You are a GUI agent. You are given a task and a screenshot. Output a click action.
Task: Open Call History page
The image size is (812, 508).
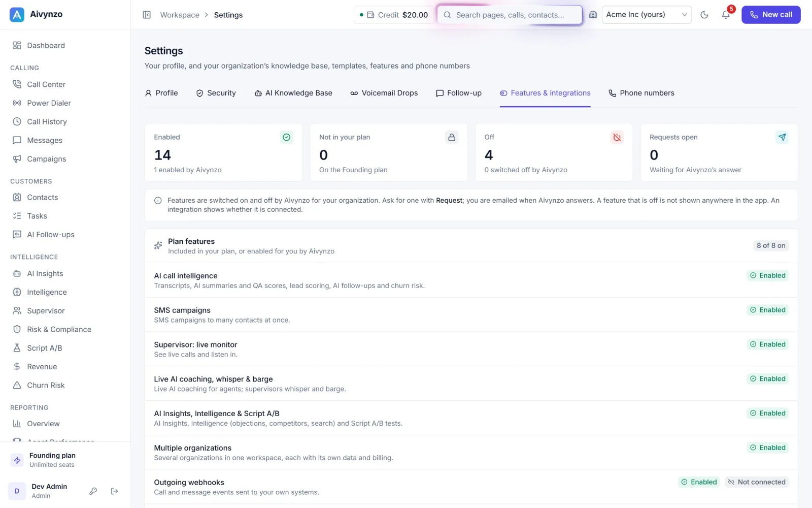click(x=65, y=121)
